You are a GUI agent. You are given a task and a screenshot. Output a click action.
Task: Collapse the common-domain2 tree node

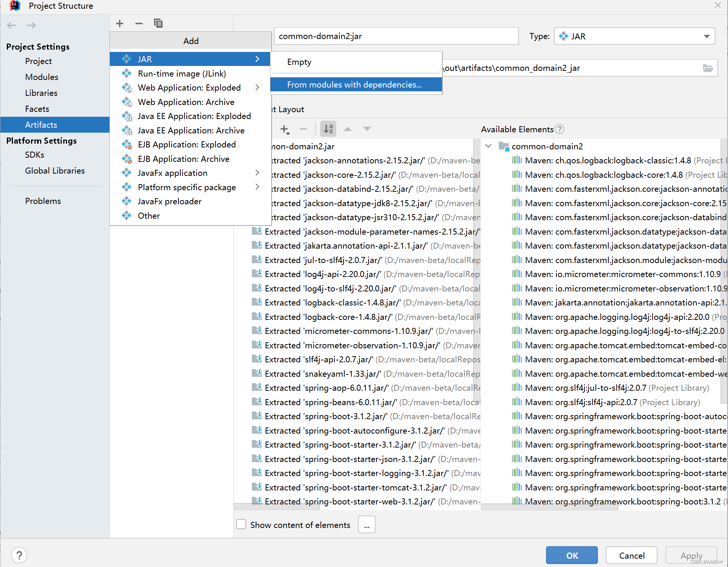[489, 146]
